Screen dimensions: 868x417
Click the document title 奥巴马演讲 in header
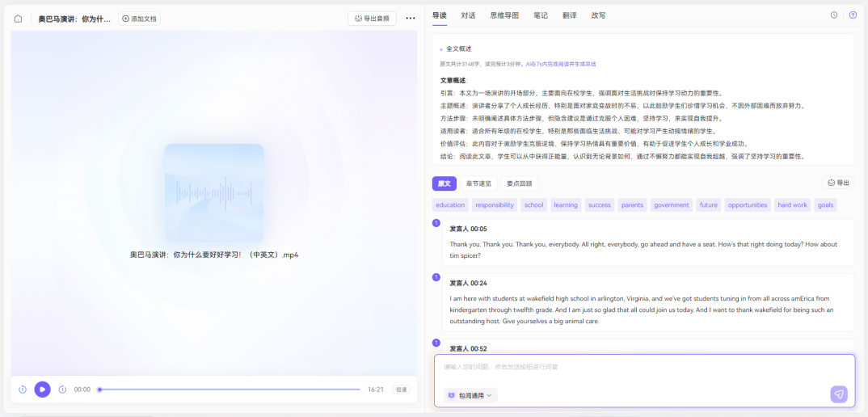click(x=74, y=19)
